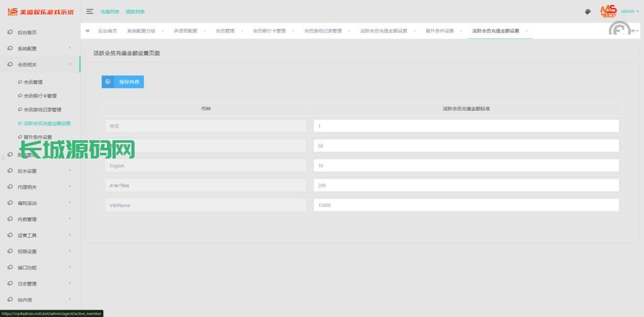Click the icon next to 权限设置
The image size is (644, 317).
pyautogui.click(x=9, y=252)
